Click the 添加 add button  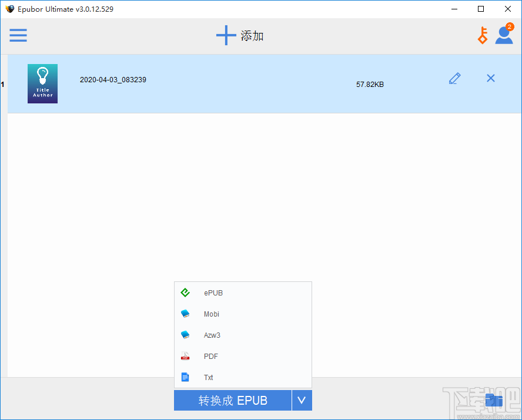pos(252,36)
